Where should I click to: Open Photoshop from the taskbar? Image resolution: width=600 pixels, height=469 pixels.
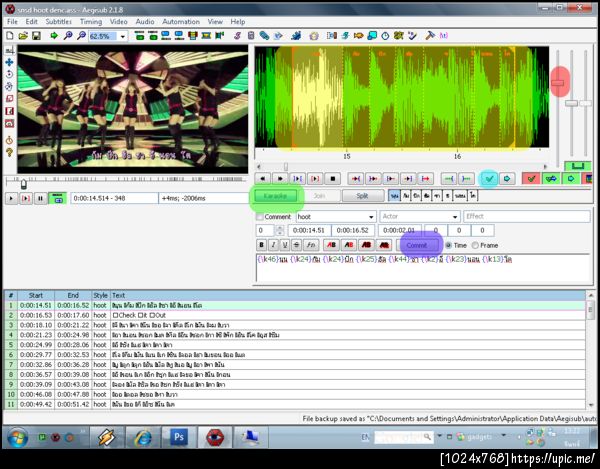point(179,437)
